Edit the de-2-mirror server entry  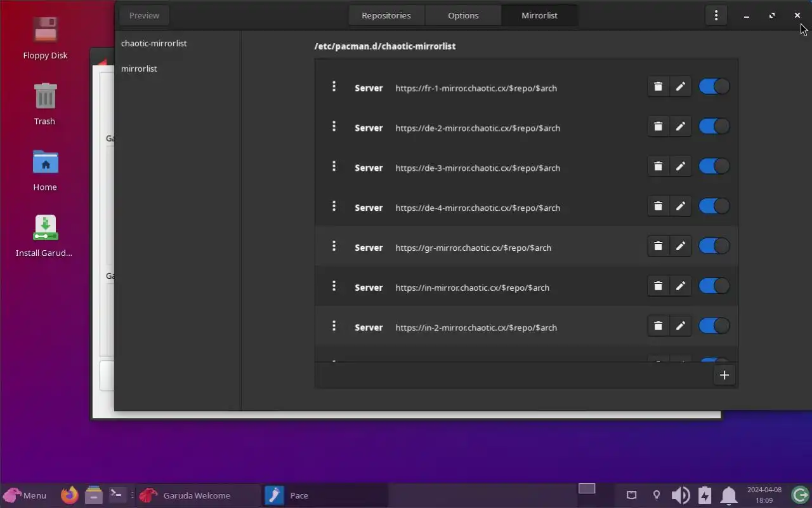coord(681,127)
